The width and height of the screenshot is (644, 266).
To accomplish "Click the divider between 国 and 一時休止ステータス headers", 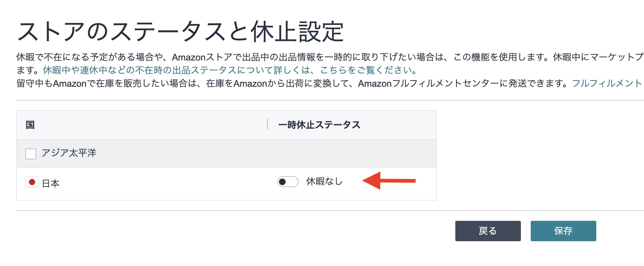I will pyautogui.click(x=267, y=124).
